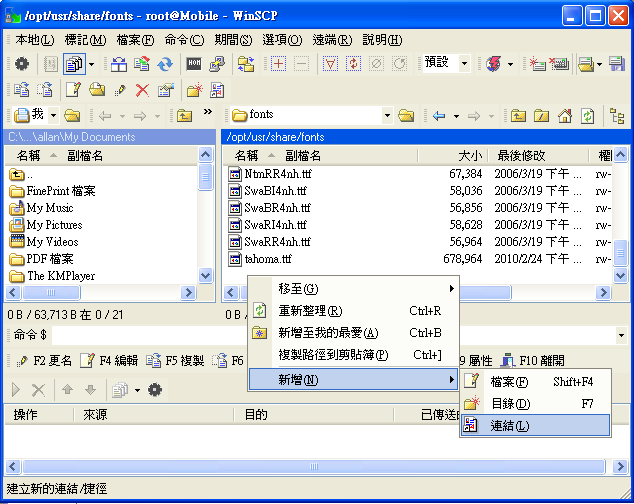Click the F10 離開 button
Screen dimensions: 634x504
[x=533, y=360]
